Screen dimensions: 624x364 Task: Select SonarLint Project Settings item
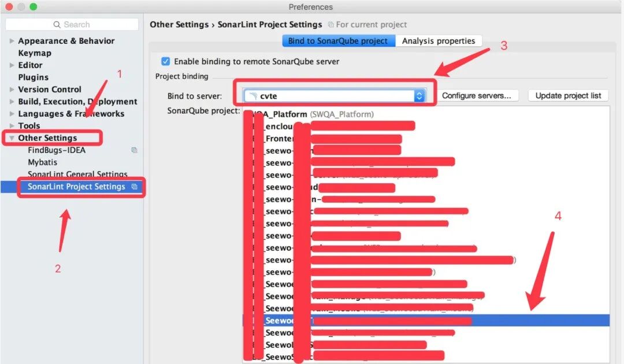[x=72, y=187]
